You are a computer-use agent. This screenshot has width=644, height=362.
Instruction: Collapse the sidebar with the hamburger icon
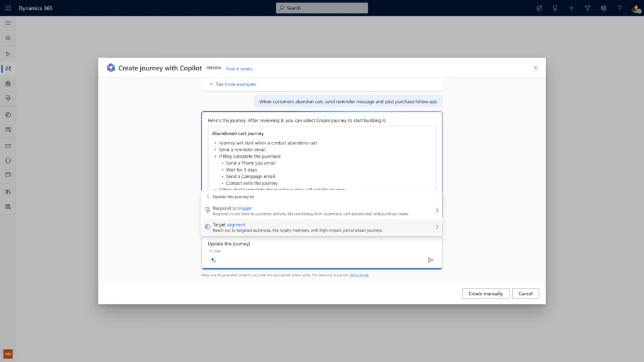tap(8, 23)
